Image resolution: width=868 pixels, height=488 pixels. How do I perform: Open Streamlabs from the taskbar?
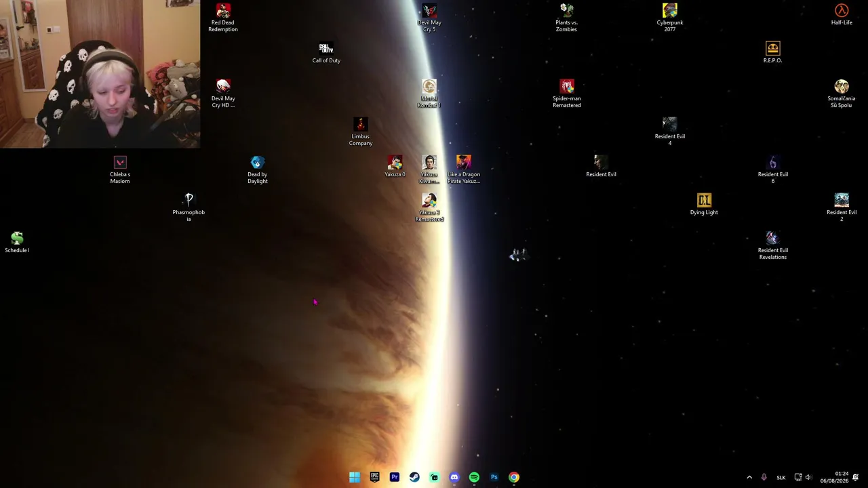pos(434,477)
